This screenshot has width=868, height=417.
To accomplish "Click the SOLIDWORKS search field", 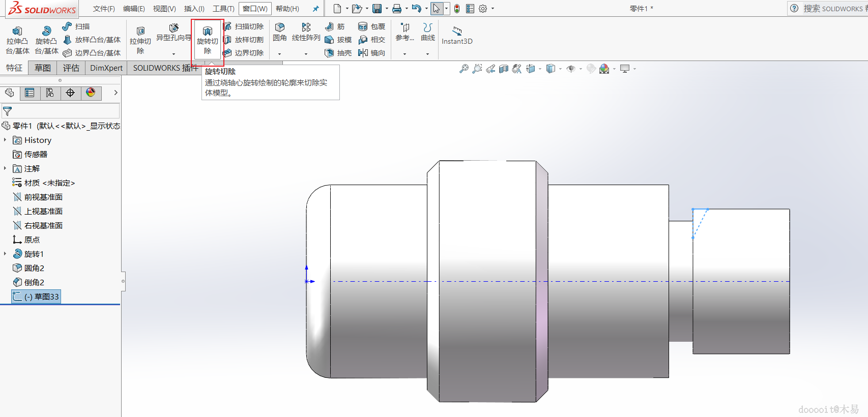I will (x=832, y=9).
